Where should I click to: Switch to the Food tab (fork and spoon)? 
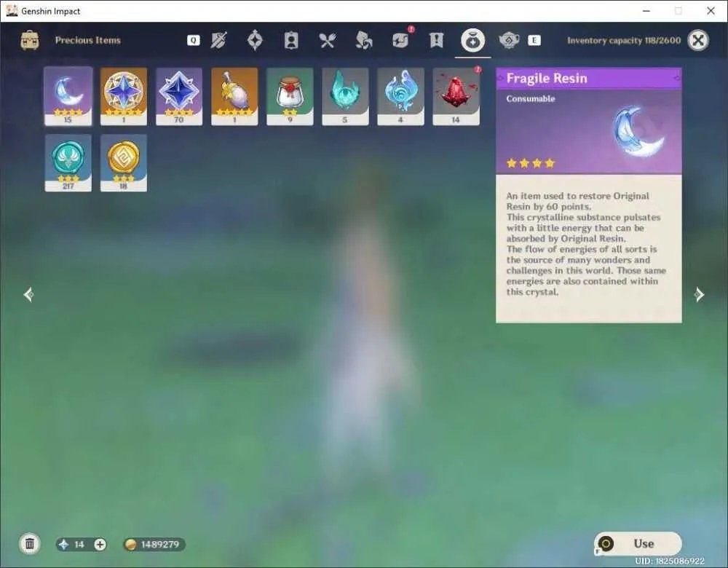coord(328,40)
